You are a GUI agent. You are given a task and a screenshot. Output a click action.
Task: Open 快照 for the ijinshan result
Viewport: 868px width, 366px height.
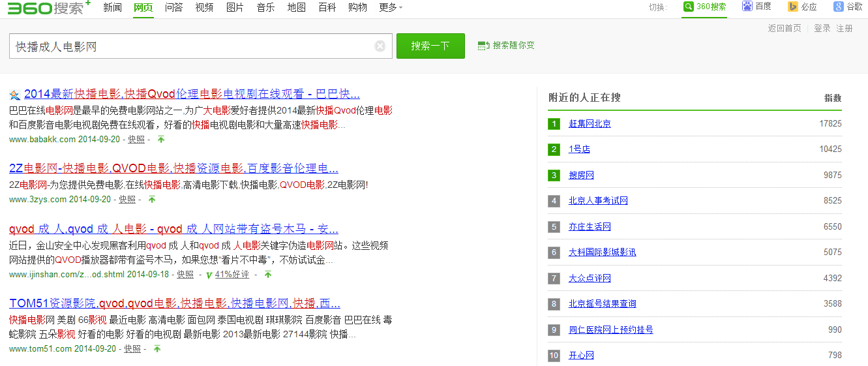[x=186, y=275]
